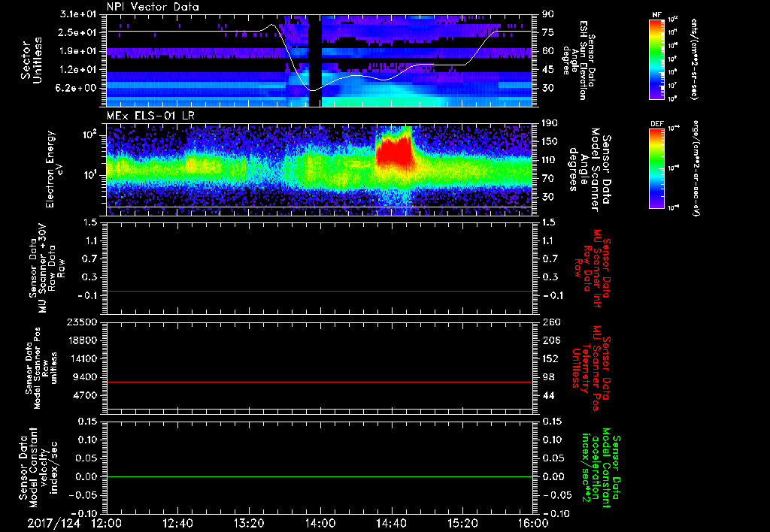Click the 'Electron Energy eV' axis label
Screen dimensions: 770x532
56,169
